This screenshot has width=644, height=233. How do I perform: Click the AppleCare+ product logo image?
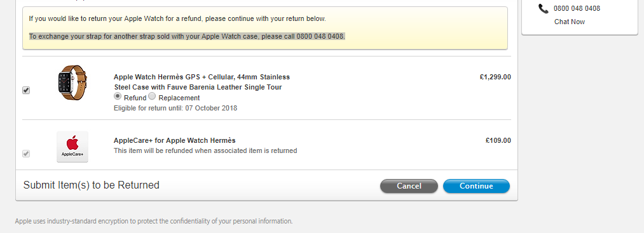click(x=72, y=147)
